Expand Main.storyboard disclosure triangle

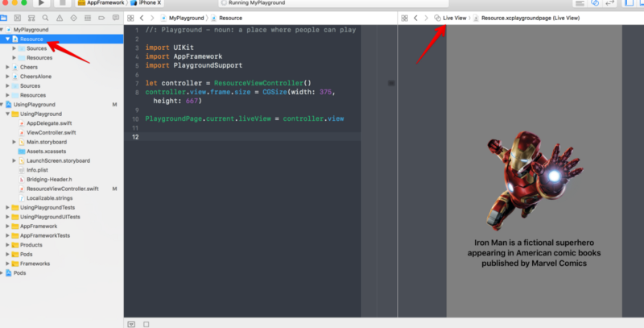[x=14, y=142]
